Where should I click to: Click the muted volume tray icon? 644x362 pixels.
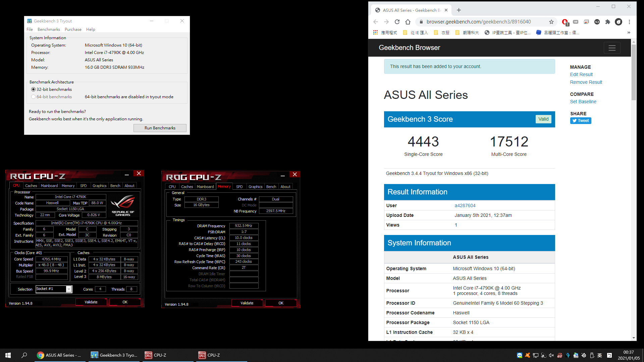coord(552,355)
